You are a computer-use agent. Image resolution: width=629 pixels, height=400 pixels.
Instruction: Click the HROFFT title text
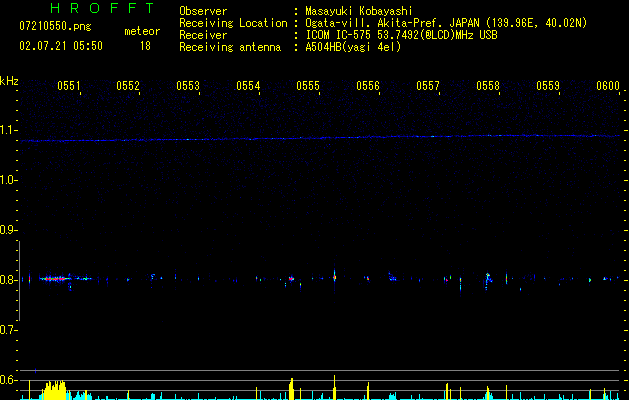click(x=103, y=8)
